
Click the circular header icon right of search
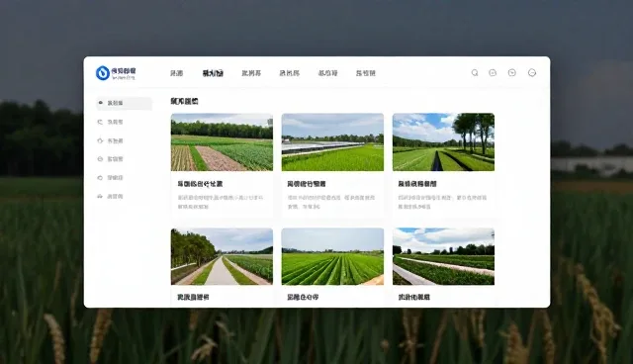click(493, 72)
